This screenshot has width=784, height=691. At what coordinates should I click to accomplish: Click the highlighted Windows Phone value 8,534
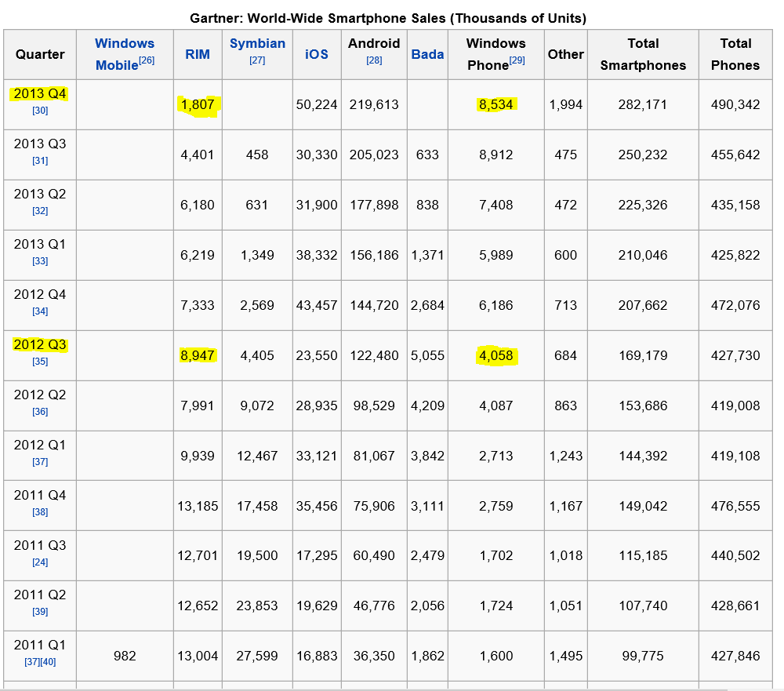coord(496,105)
